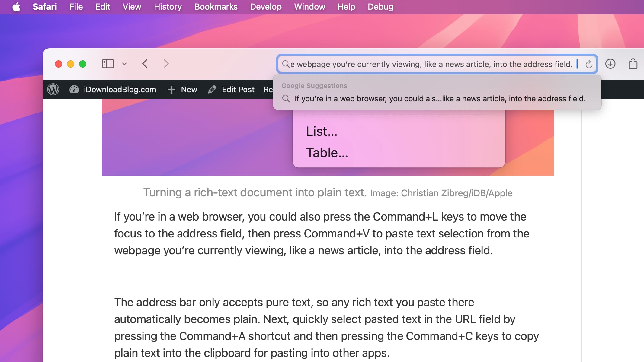Open the iDownloadBlog.com dashboard link
This screenshot has height=362, width=644.
[120, 90]
